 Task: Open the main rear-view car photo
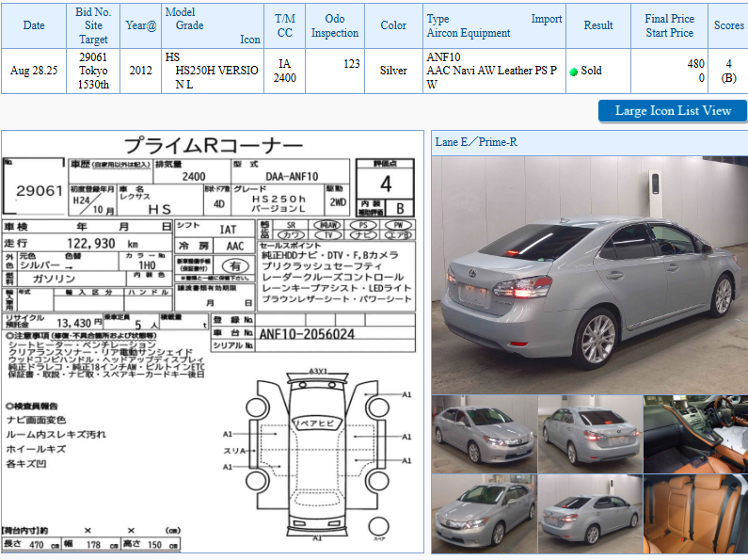588,273
